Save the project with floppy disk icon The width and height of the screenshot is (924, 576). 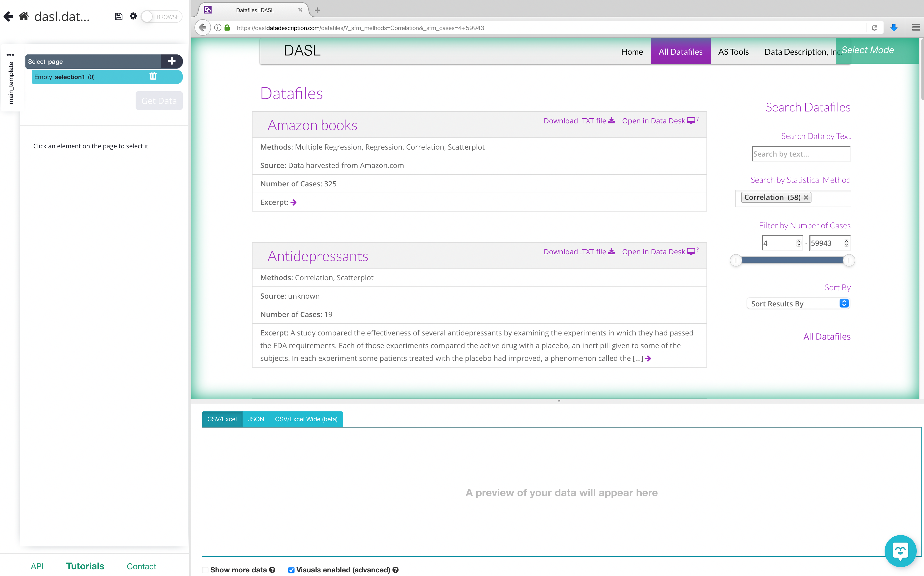pos(119,16)
